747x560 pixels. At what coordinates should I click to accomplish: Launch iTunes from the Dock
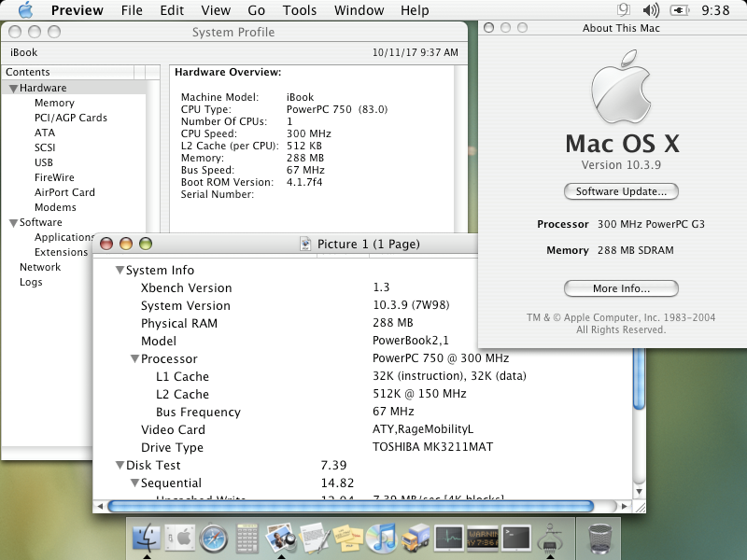click(x=382, y=539)
